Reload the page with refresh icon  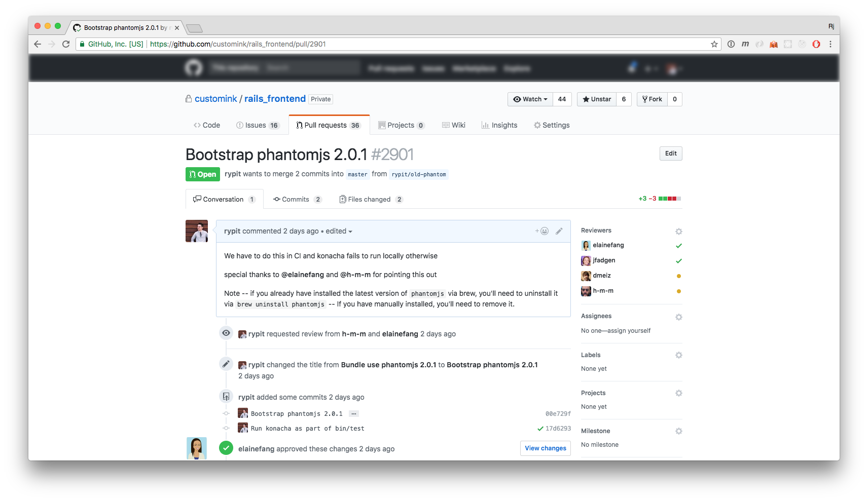(x=65, y=44)
